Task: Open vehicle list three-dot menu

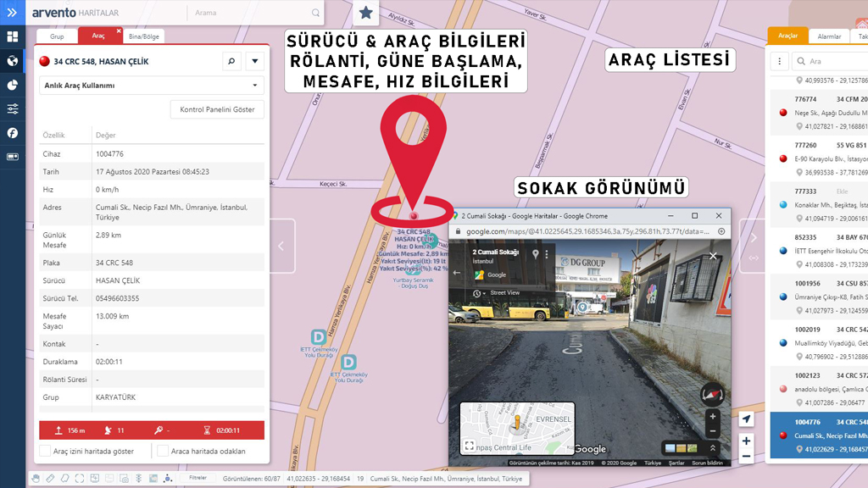Action: click(x=780, y=61)
